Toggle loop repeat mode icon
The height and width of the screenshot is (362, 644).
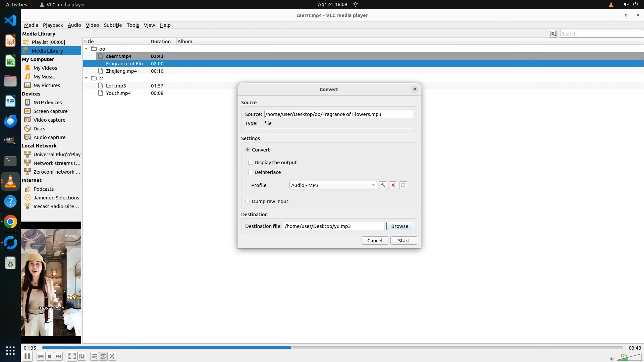[x=103, y=356]
